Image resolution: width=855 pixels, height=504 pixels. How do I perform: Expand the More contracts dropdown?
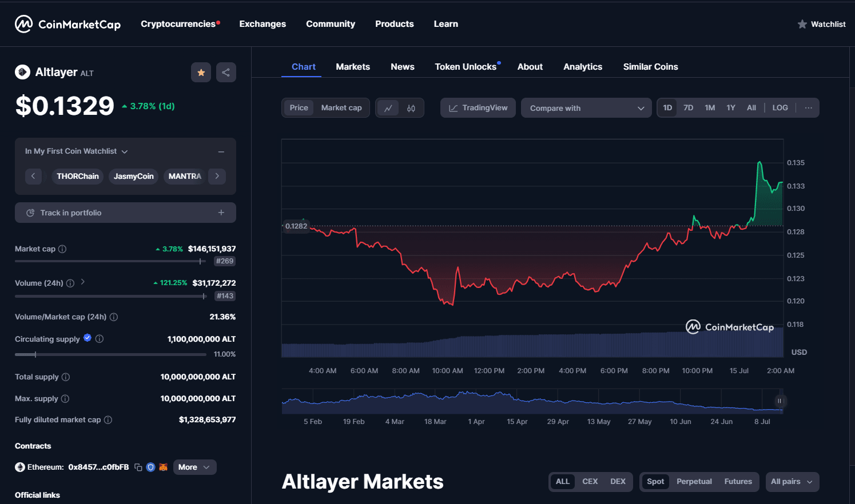coord(194,467)
